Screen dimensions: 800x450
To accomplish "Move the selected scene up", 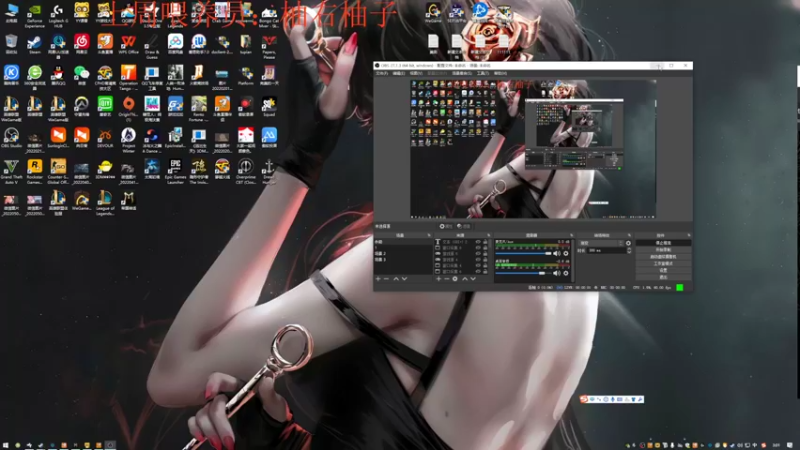I will click(x=396, y=279).
